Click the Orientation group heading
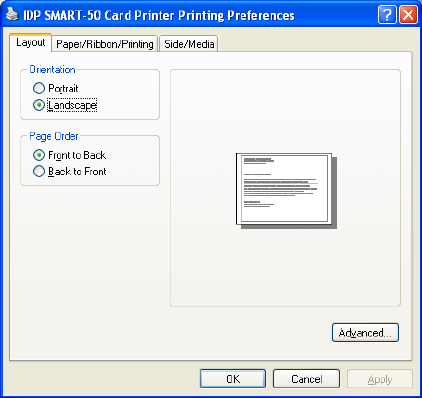The image size is (422, 398). pyautogui.click(x=52, y=69)
